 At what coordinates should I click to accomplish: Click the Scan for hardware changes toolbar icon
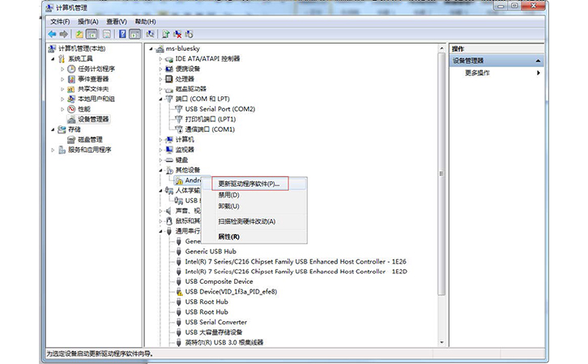coord(150,35)
